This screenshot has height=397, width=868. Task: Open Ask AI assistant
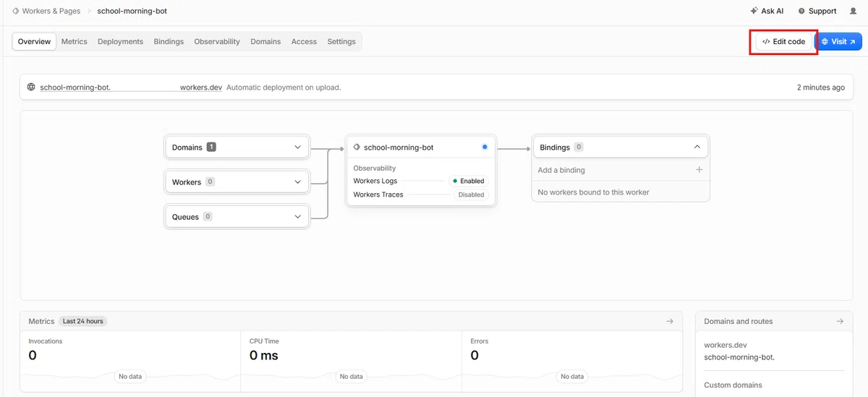tap(767, 11)
